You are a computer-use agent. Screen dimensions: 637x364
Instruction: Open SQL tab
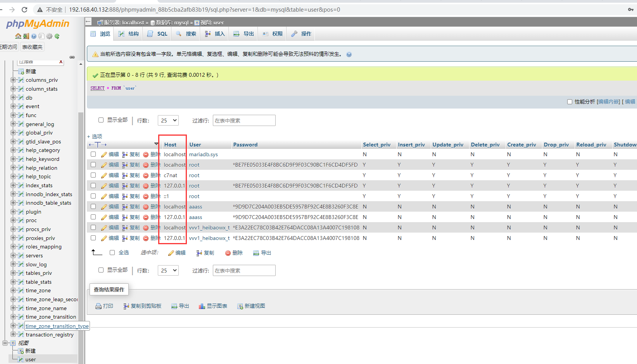pos(157,34)
